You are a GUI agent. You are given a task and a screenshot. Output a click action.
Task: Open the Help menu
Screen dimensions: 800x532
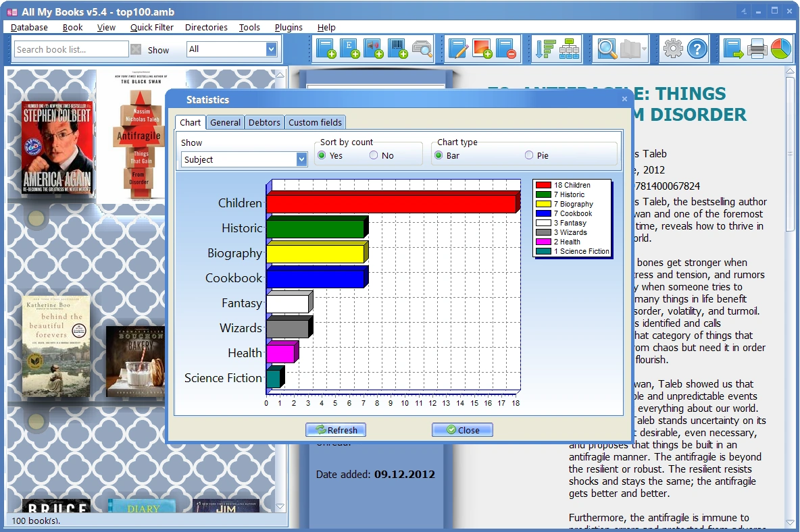tap(326, 28)
